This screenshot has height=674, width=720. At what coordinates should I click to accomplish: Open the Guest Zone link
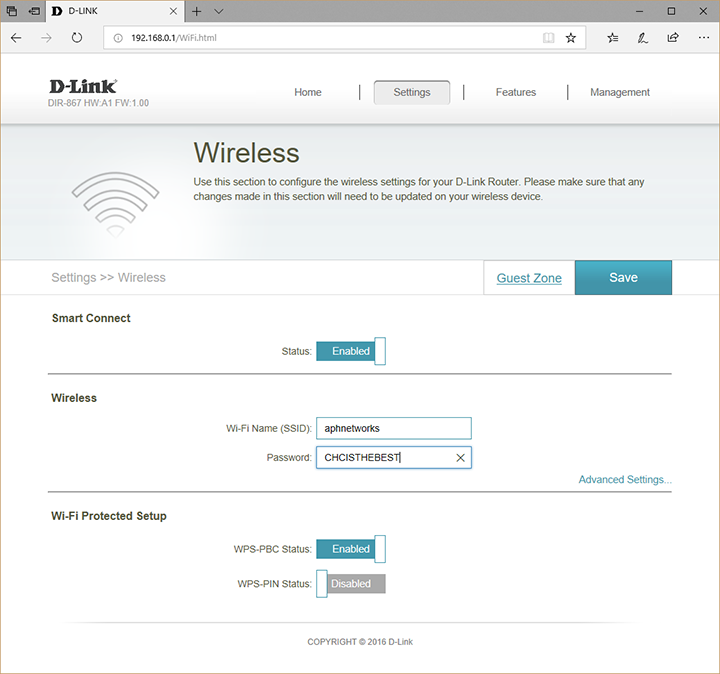[x=529, y=278]
